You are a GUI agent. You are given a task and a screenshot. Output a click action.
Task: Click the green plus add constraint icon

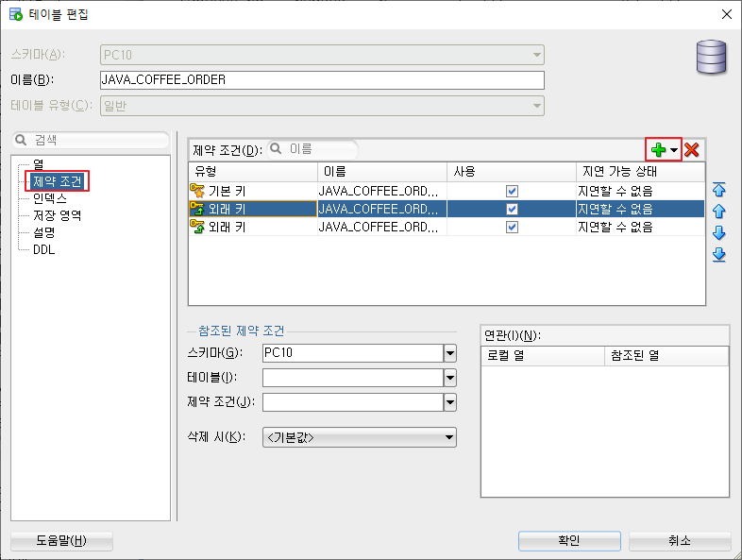[x=658, y=150]
